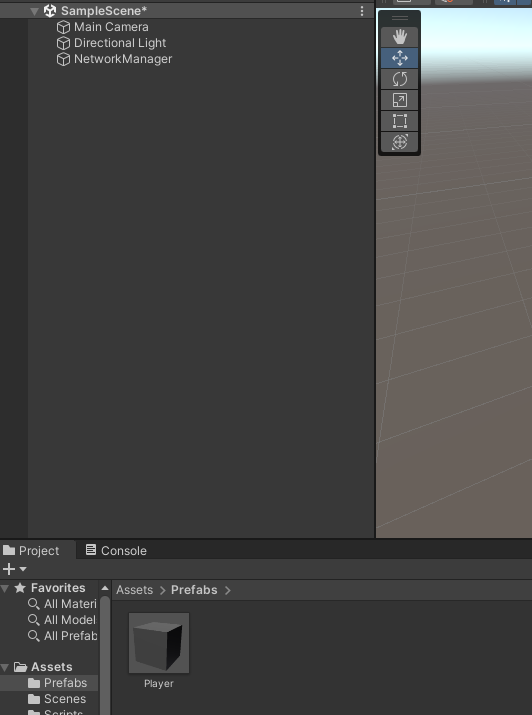This screenshot has width=532, height=715.
Task: Collapse the Assets folder tree
Action: (x=5, y=668)
